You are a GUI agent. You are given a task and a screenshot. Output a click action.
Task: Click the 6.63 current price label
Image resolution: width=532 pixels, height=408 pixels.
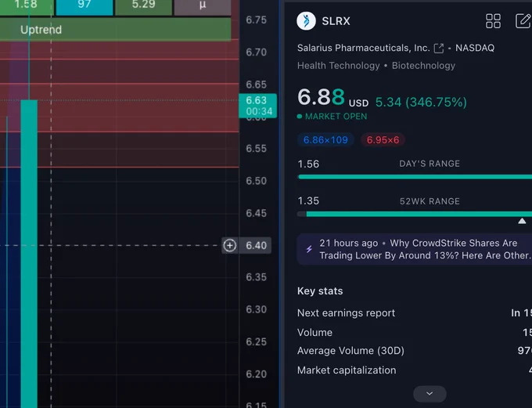click(258, 106)
